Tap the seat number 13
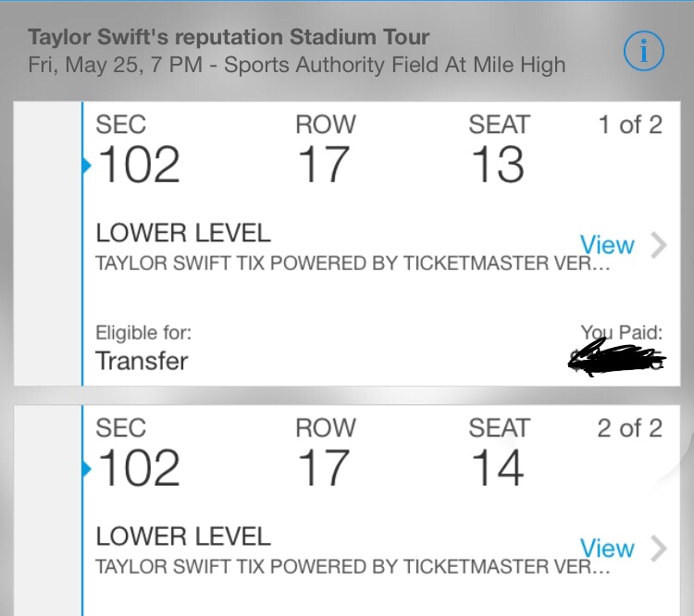Screen dimensions: 694x616 (x=497, y=166)
